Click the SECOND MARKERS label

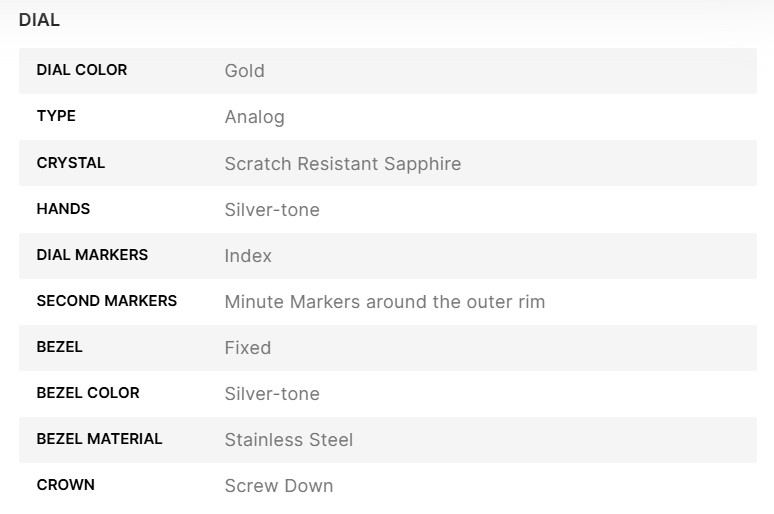107,300
